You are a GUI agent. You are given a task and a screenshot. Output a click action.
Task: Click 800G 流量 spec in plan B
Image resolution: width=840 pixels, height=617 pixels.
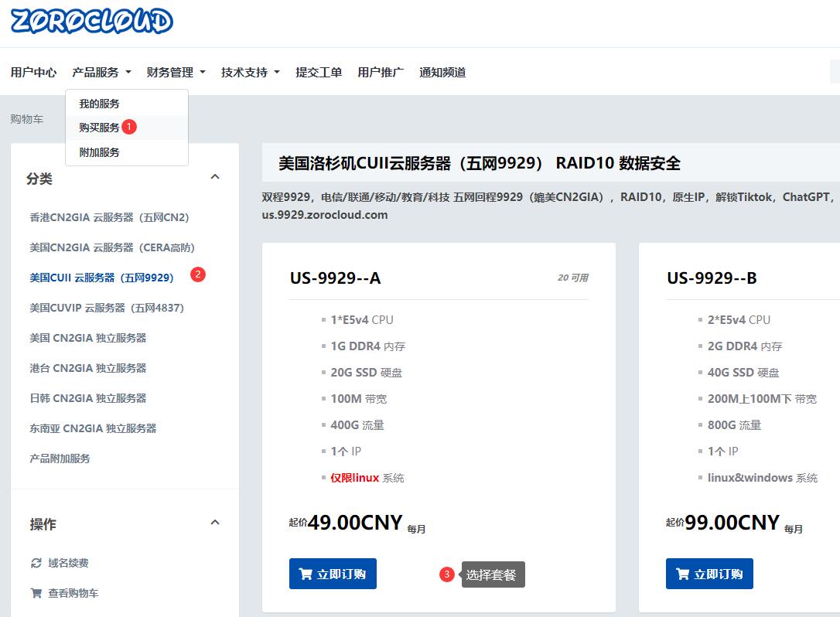point(735,425)
